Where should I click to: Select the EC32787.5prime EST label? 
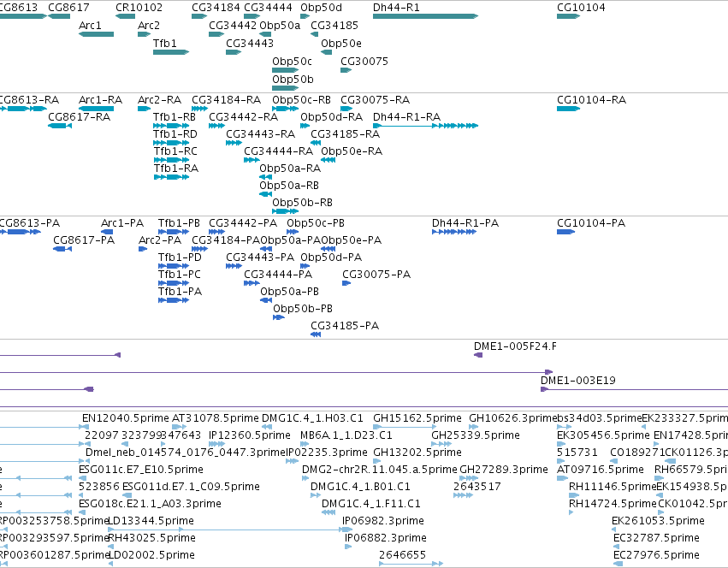(x=656, y=538)
